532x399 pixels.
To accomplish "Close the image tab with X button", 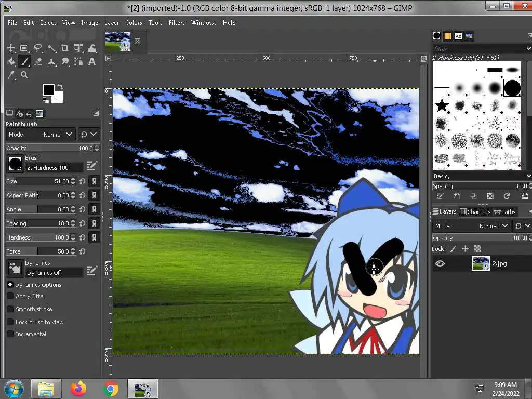I will pyautogui.click(x=137, y=41).
